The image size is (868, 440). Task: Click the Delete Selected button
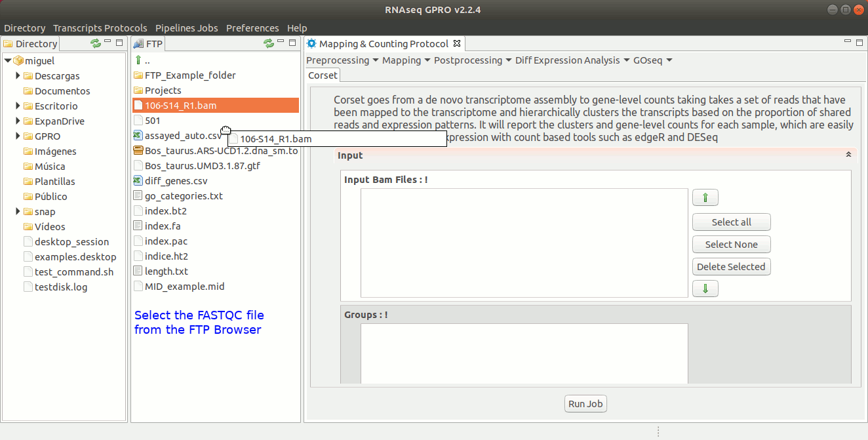[731, 267]
